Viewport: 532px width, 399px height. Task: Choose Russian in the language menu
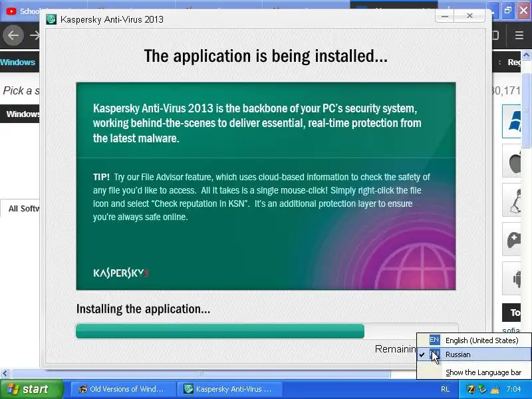coord(474,354)
